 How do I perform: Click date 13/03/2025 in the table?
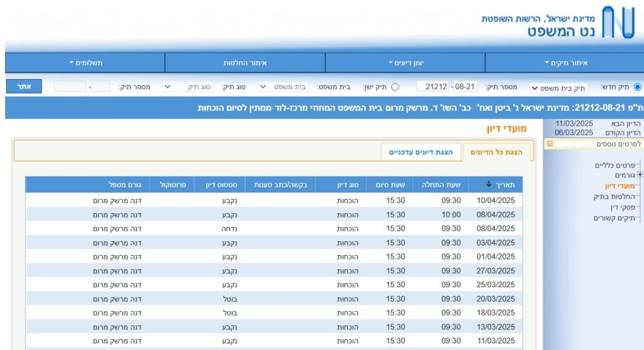click(496, 327)
